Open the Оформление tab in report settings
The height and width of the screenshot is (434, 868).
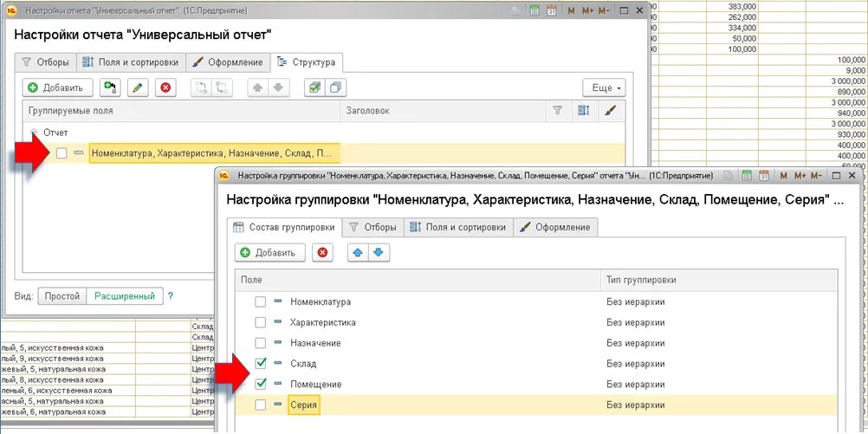228,62
